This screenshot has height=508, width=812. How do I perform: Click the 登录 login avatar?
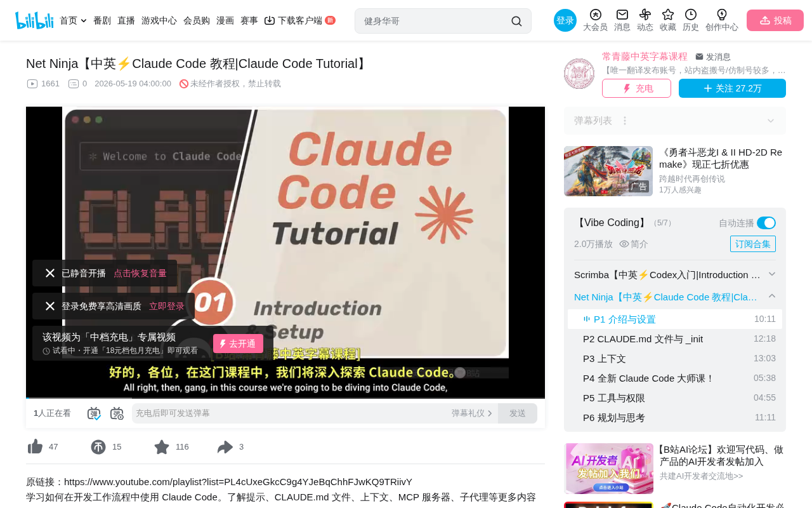565,20
